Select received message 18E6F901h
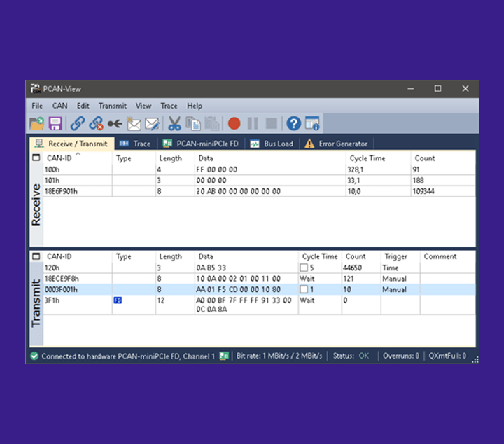Viewport: 504px width, 444px height. click(x=259, y=191)
